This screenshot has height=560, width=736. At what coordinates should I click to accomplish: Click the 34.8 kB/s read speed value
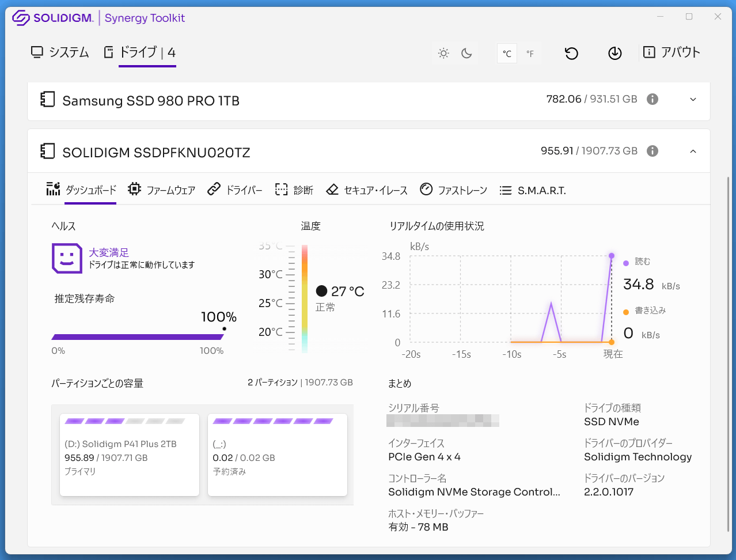651,285
